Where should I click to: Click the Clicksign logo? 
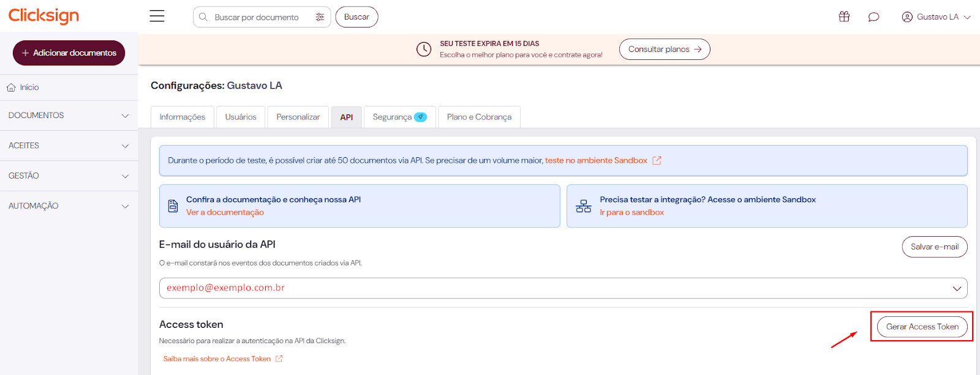[43, 16]
